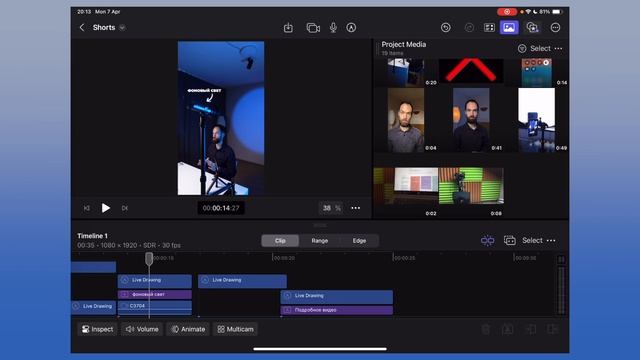This screenshot has width=640, height=360.
Task: Select the 0:41 man clip thumbnail
Action: point(471,120)
